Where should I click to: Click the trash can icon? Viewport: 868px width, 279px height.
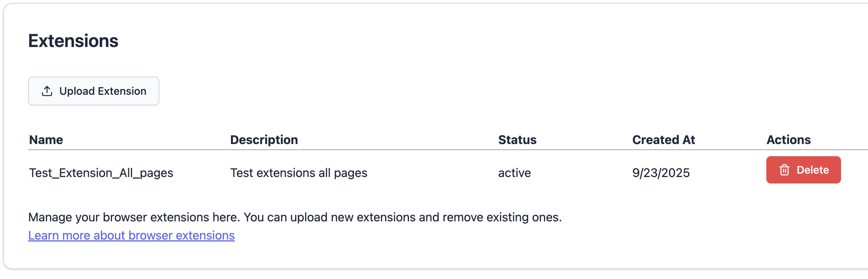784,170
